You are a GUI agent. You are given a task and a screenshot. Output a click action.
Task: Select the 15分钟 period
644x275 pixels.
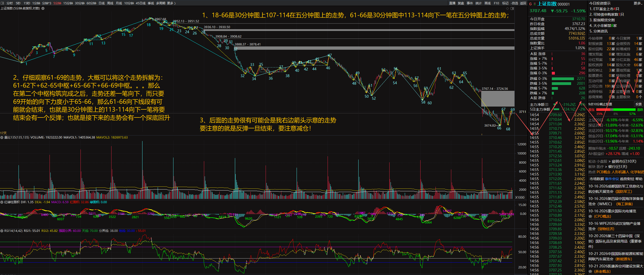point(68,3)
